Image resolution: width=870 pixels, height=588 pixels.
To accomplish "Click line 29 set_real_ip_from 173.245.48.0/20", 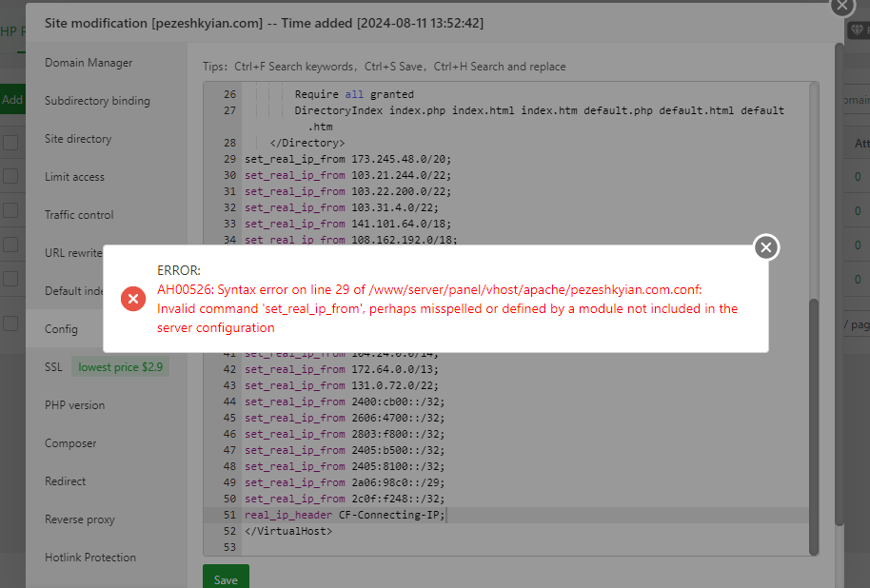I will [347, 159].
